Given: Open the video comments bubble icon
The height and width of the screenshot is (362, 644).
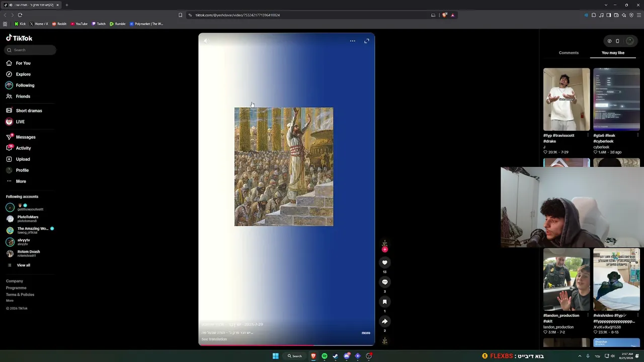Looking at the screenshot, I should [x=385, y=282].
